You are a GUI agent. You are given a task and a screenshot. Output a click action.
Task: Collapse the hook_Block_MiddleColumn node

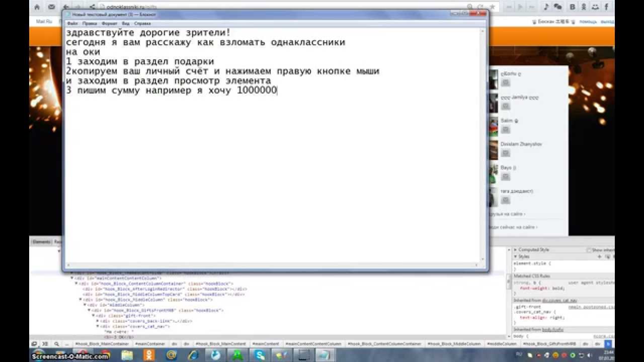pos(80,300)
